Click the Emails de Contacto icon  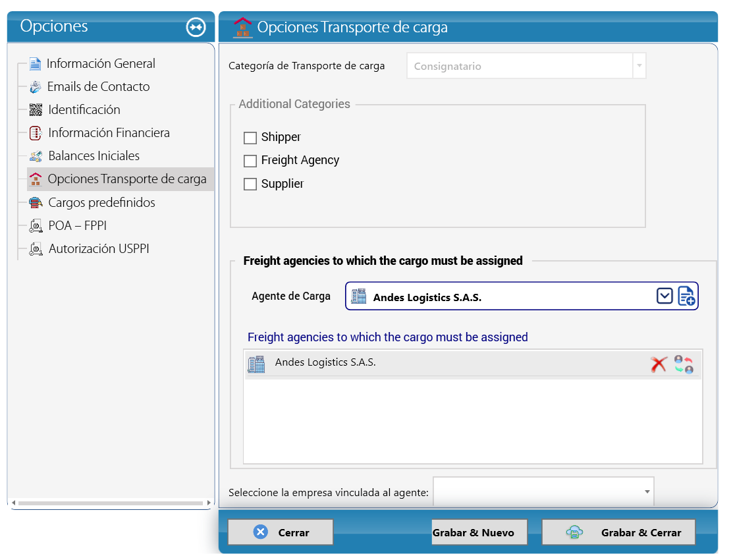coord(36,87)
